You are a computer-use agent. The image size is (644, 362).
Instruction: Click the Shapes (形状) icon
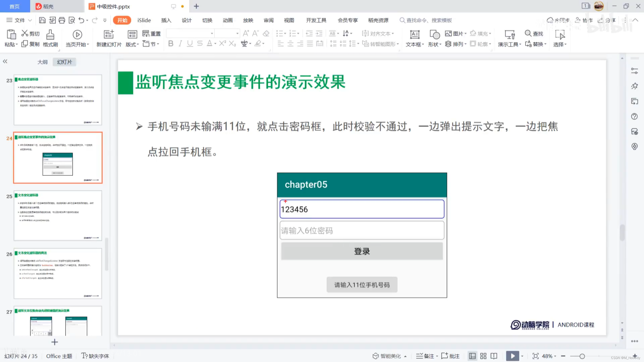coord(435,34)
